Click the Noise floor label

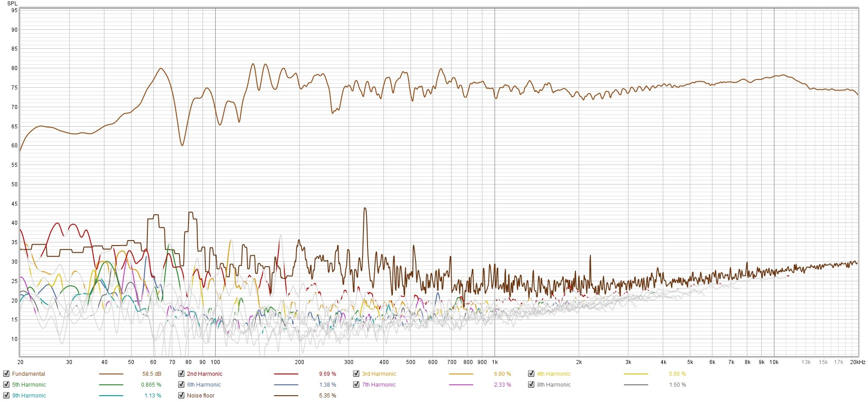201,396
